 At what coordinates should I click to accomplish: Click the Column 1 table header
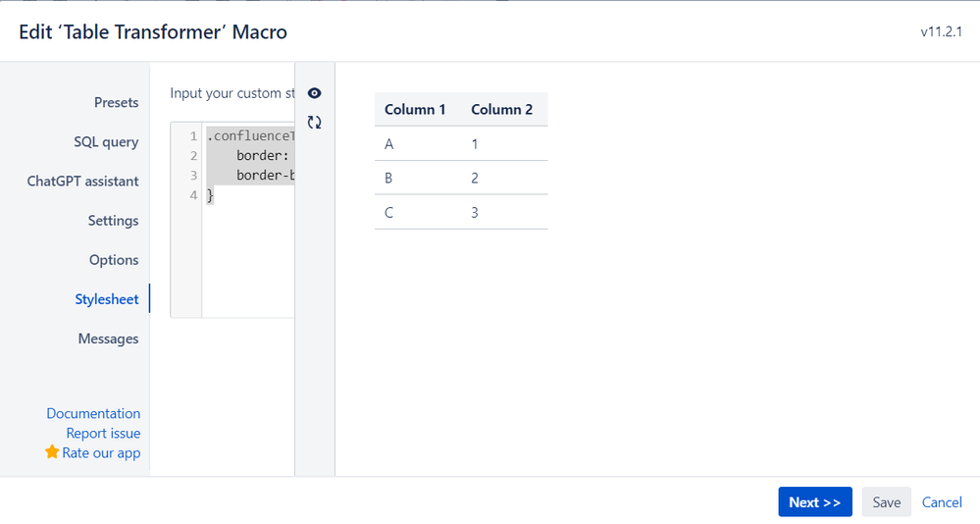coord(415,110)
